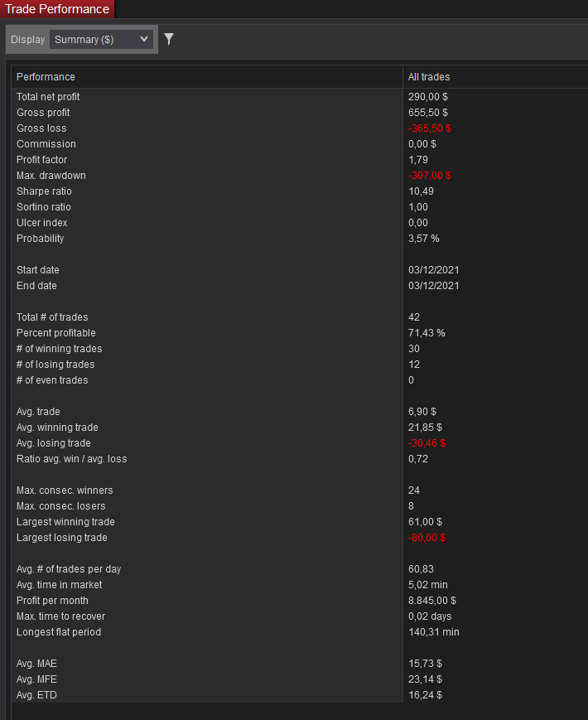Select the Trade Performance tab

57,9
